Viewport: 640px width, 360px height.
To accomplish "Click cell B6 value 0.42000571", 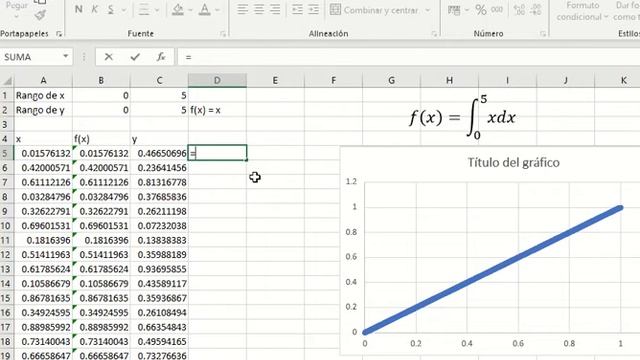I will [101, 168].
